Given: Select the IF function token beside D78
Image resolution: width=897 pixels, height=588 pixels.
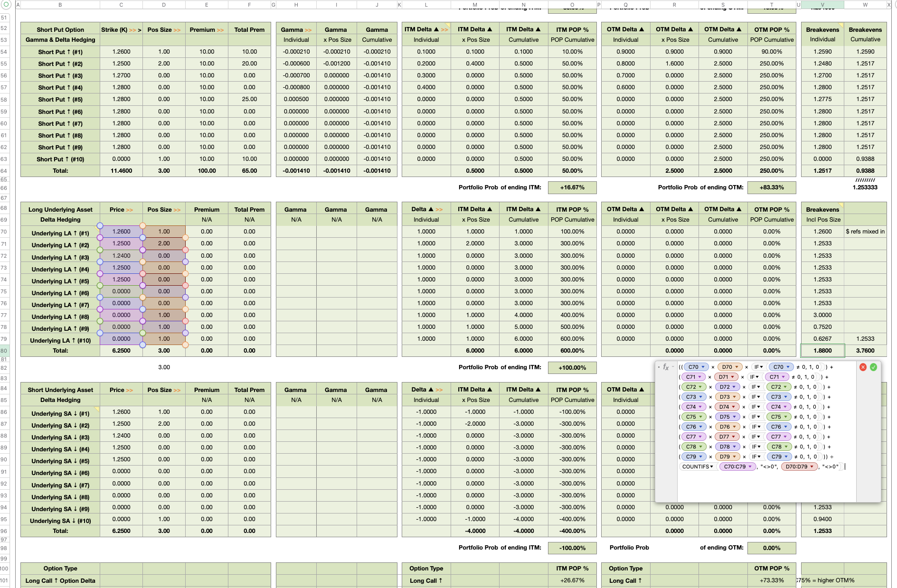Looking at the screenshot, I should 755,447.
